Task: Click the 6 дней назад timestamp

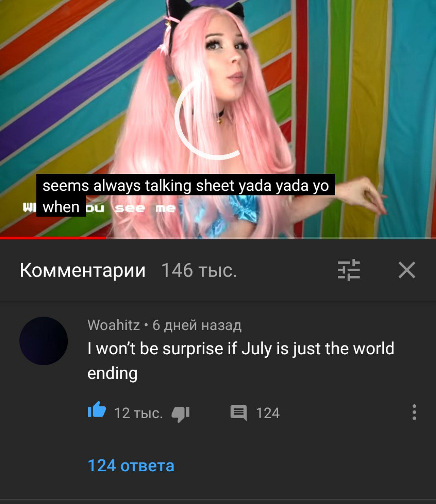Action: (x=197, y=325)
